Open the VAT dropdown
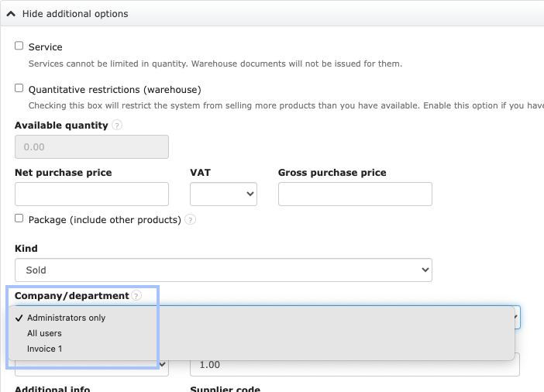544x392 pixels. 223,194
